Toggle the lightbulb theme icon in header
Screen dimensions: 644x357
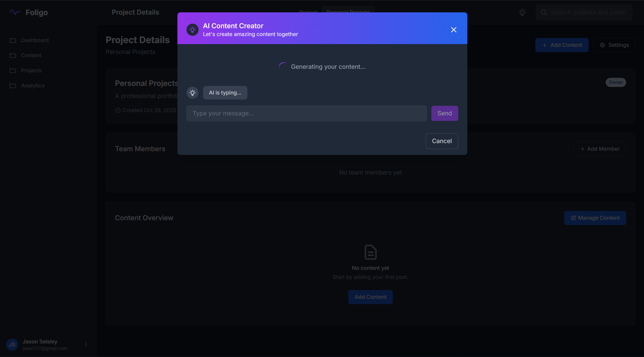coord(522,12)
